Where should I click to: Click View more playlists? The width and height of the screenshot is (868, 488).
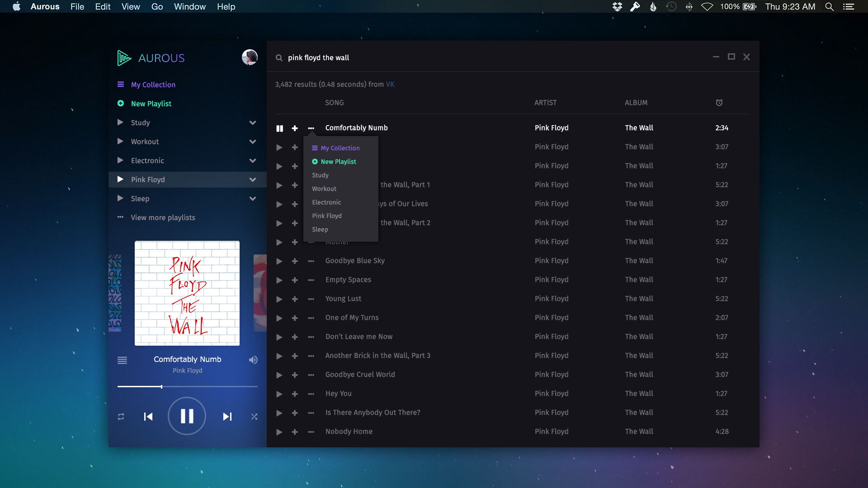coord(163,218)
